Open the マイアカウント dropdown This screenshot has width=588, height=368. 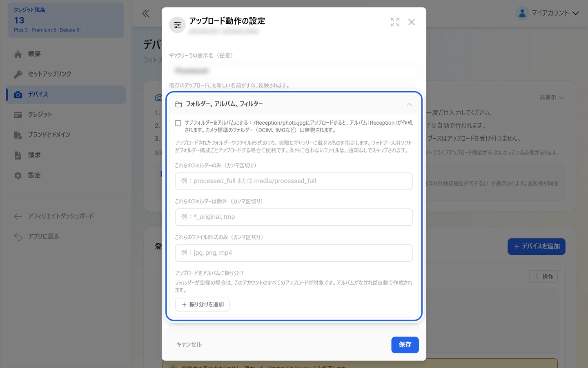pyautogui.click(x=547, y=13)
